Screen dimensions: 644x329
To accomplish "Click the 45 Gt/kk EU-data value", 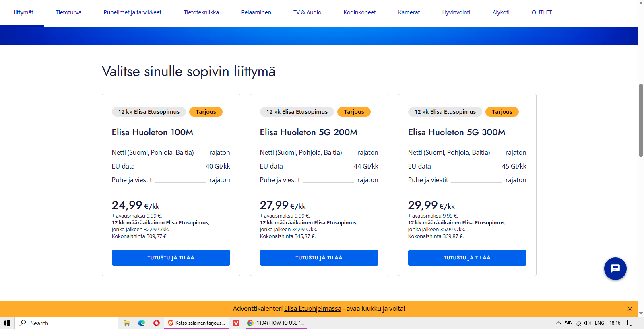I will (514, 166).
